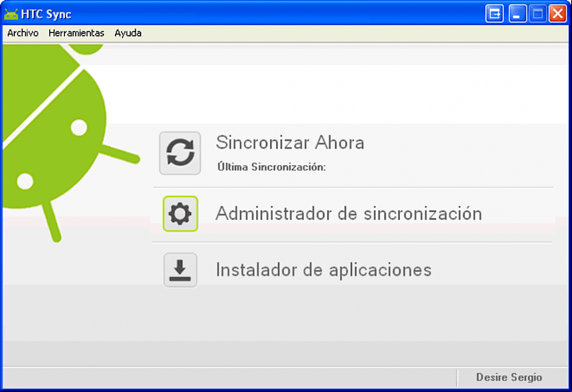Click Desire Sergio device name in status bar
The width and height of the screenshot is (572, 392).
(509, 377)
